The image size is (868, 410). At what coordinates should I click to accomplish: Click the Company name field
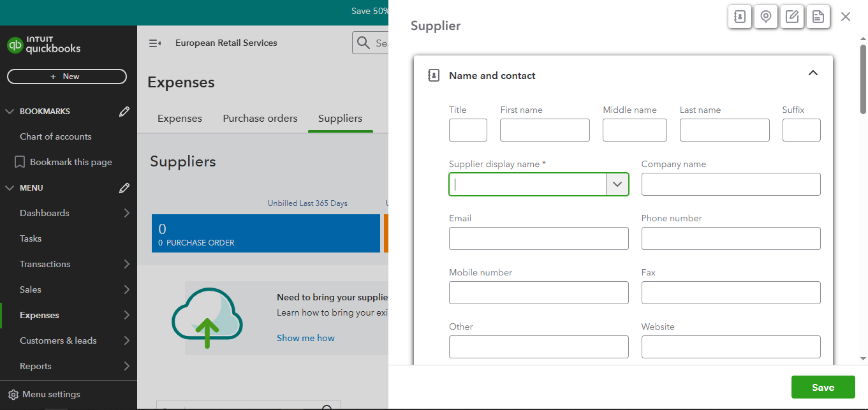pos(731,184)
